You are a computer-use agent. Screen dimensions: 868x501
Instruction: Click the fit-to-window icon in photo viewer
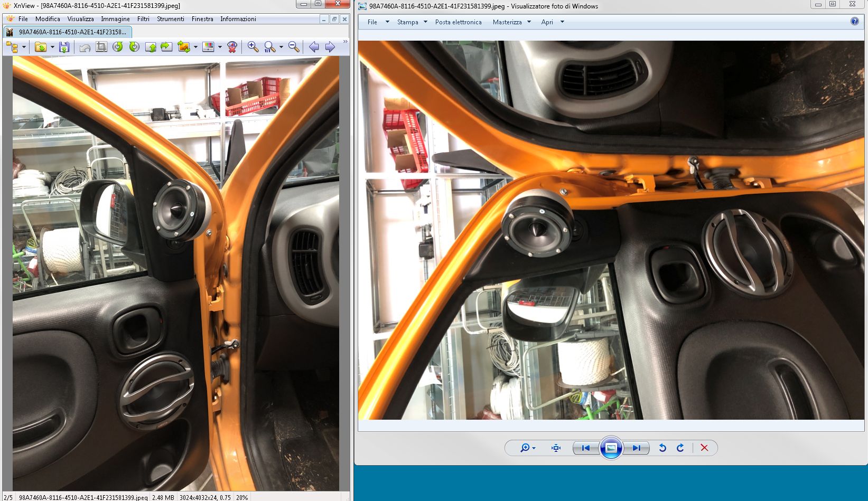(x=556, y=448)
